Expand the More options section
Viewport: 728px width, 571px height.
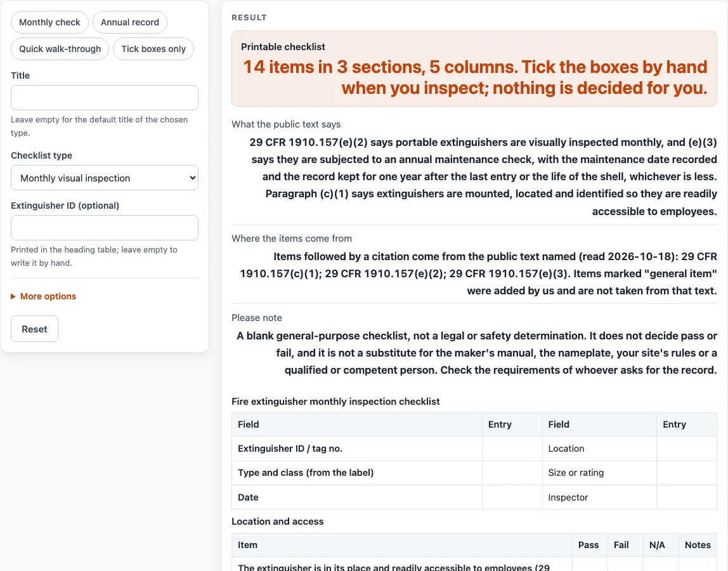coord(44,296)
